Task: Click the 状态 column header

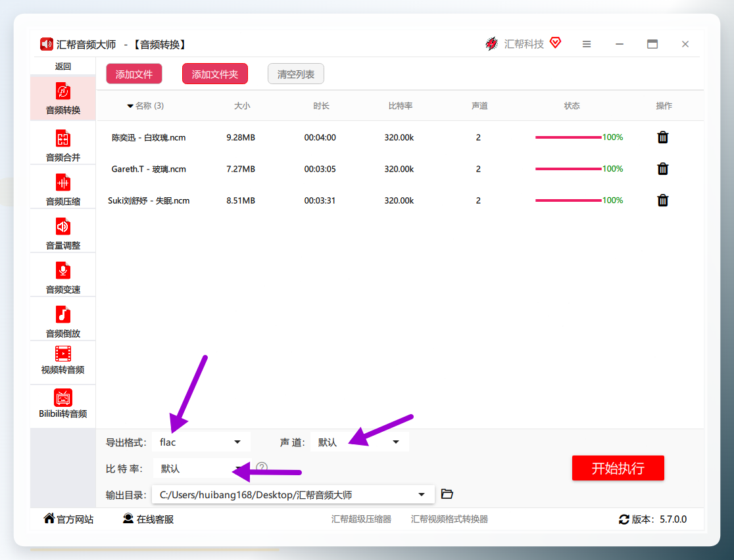Action: tap(572, 106)
